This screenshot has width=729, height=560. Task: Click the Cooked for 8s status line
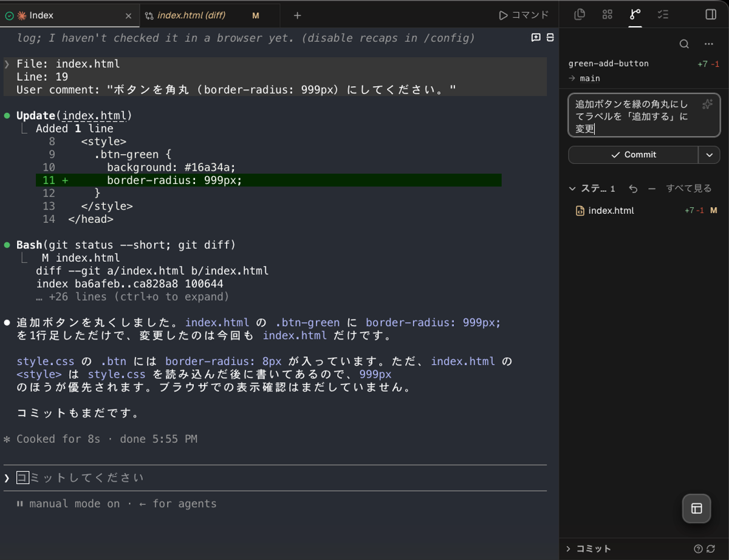(x=107, y=439)
